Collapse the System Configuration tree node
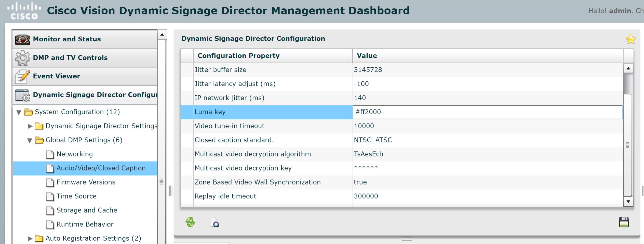 point(19,112)
